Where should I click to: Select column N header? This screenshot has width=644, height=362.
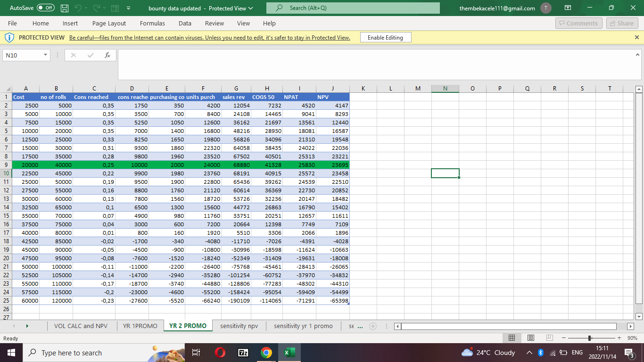445,89
